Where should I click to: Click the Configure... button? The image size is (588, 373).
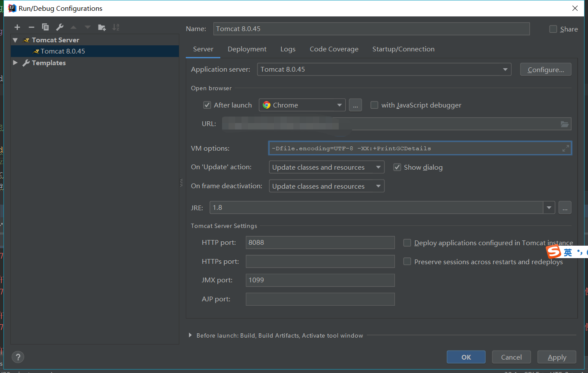click(546, 70)
